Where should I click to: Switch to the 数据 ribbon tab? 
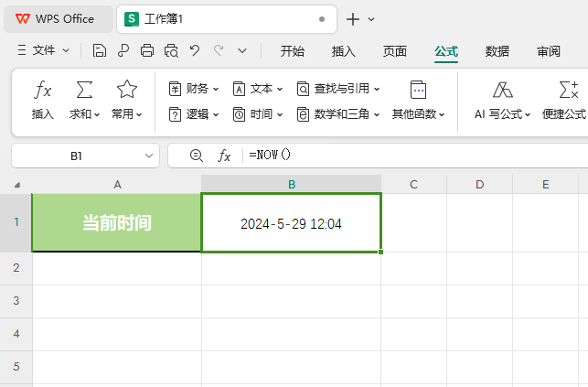click(x=497, y=51)
